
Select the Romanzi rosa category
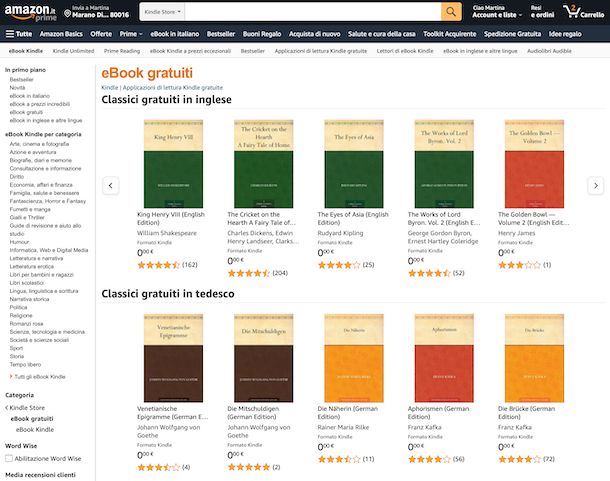pos(26,323)
